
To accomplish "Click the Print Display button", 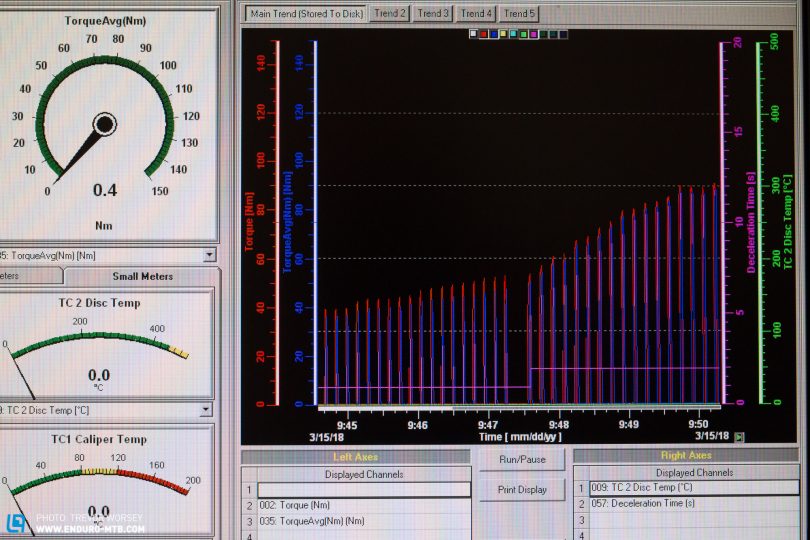I will pyautogui.click(x=521, y=490).
